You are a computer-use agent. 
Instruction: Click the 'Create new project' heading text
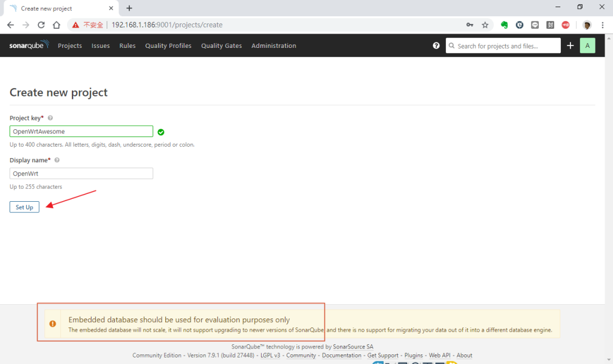click(59, 93)
